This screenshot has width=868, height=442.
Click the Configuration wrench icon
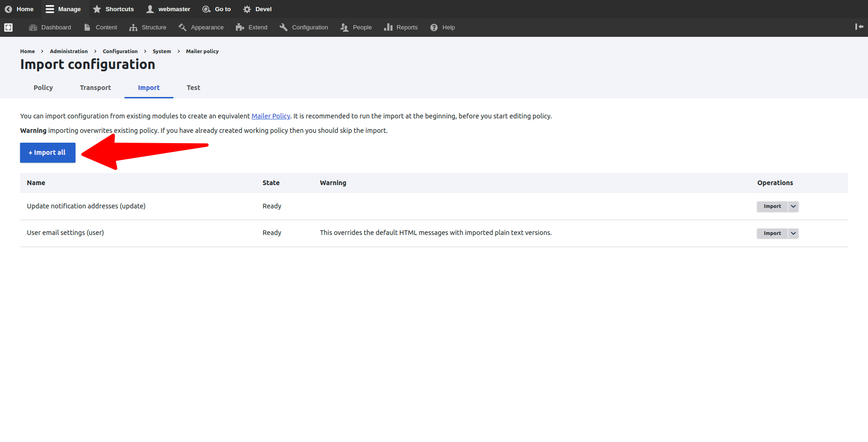[283, 28]
